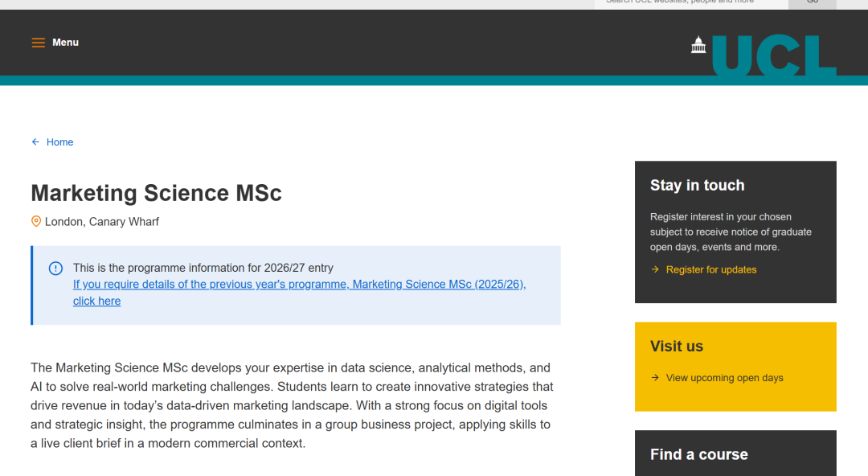Click the arrow next to Register for updates
Screen dimensions: 868x476
(655, 270)
